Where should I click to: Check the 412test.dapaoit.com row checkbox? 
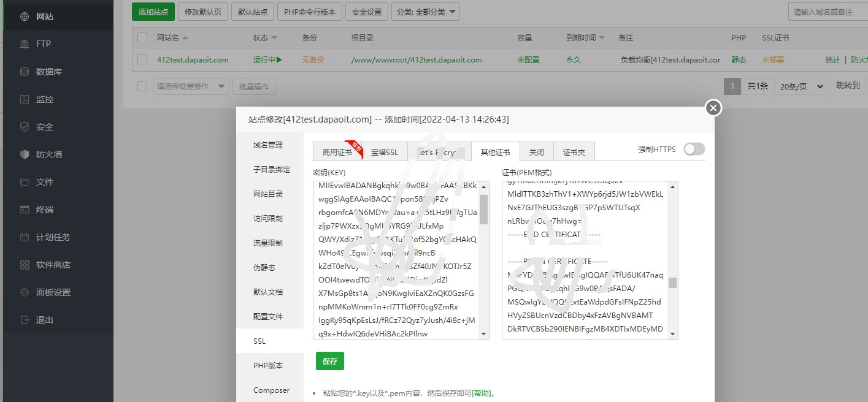(x=142, y=60)
